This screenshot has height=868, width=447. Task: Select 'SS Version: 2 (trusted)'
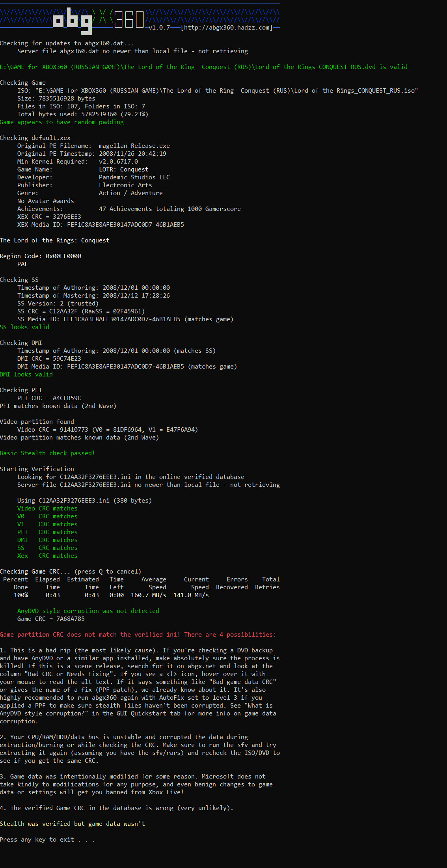(58, 304)
